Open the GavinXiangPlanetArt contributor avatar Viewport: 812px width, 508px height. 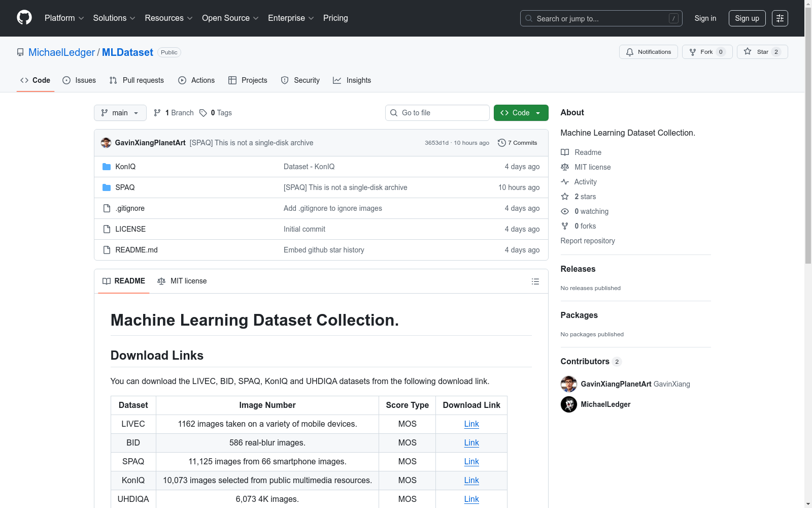point(569,384)
